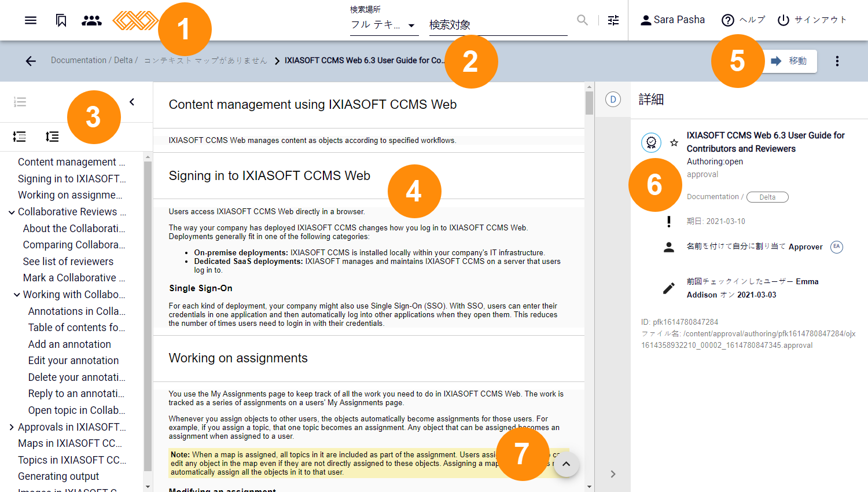
Task: Click the person assignee icon
Action: [x=669, y=247]
